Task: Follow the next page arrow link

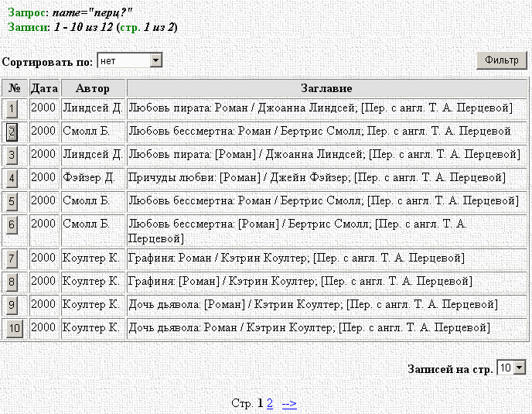Action: point(289,403)
